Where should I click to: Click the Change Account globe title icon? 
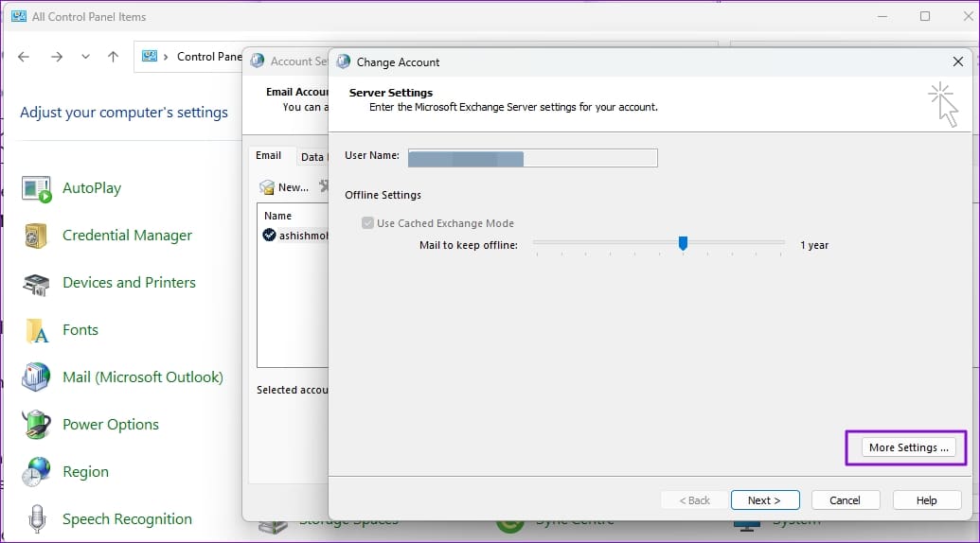pos(343,61)
